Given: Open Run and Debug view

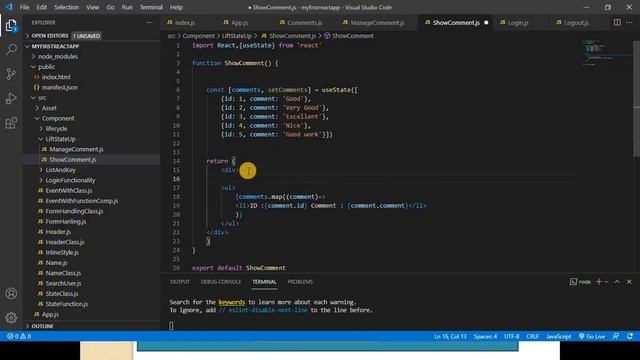Looking at the screenshot, I should [x=11, y=98].
